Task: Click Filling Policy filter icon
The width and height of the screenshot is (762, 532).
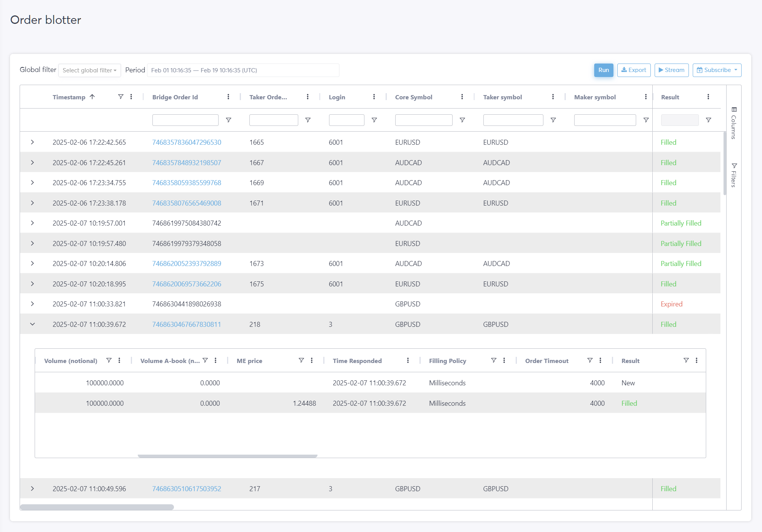Action: tap(494, 360)
